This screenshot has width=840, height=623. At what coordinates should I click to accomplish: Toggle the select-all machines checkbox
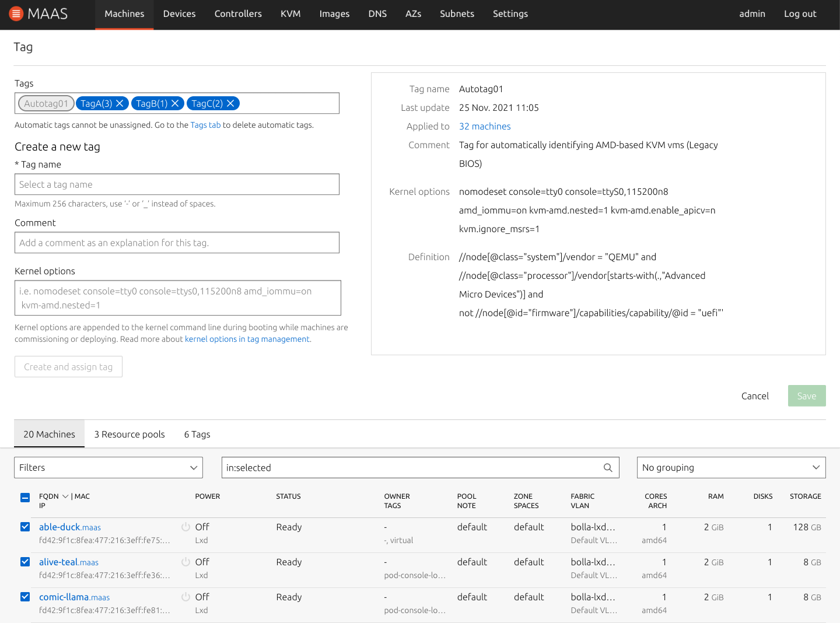point(25,498)
